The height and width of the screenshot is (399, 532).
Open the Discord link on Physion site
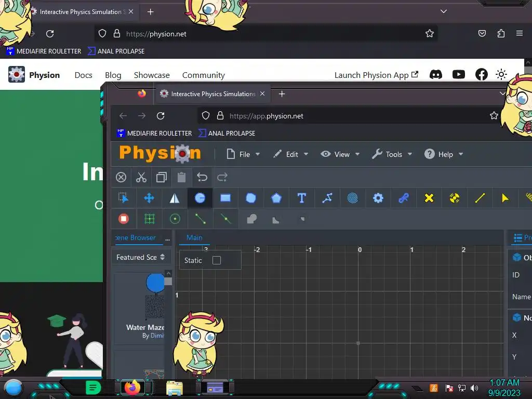(x=436, y=74)
